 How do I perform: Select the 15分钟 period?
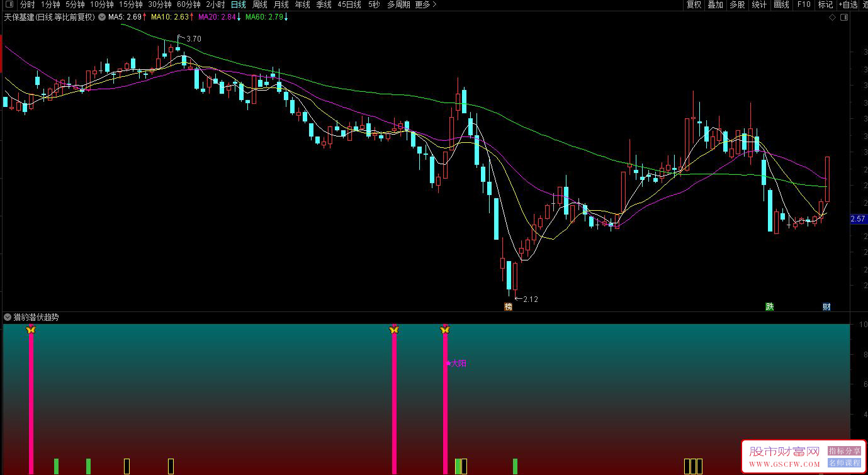click(x=130, y=4)
